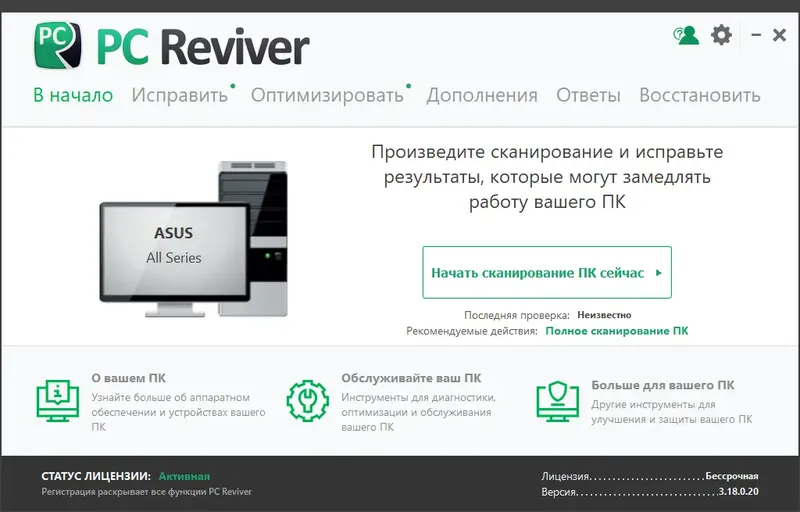Switch to the 'В начало' tab
This screenshot has height=512, width=800.
click(x=73, y=95)
